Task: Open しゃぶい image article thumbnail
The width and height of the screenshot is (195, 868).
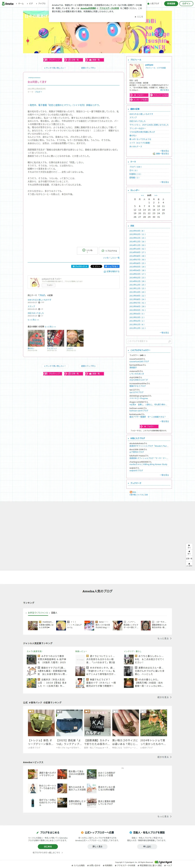Action: pyautogui.click(x=75, y=338)
